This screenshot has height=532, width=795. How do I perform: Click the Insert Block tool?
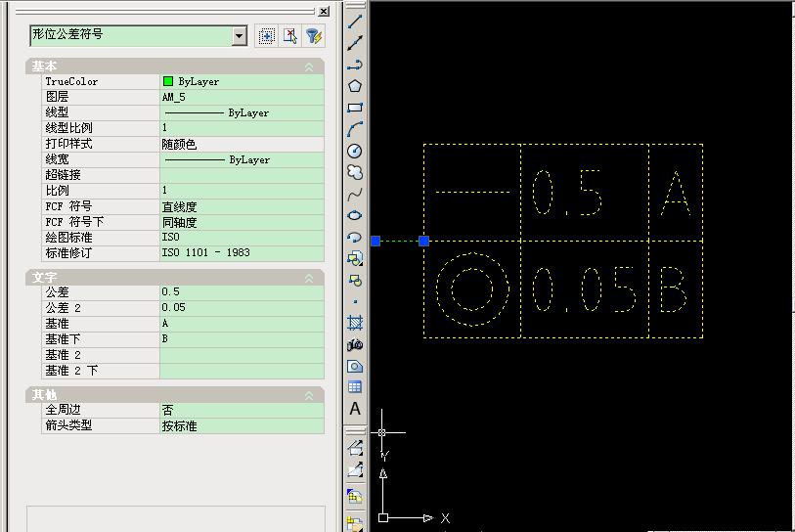(x=355, y=258)
